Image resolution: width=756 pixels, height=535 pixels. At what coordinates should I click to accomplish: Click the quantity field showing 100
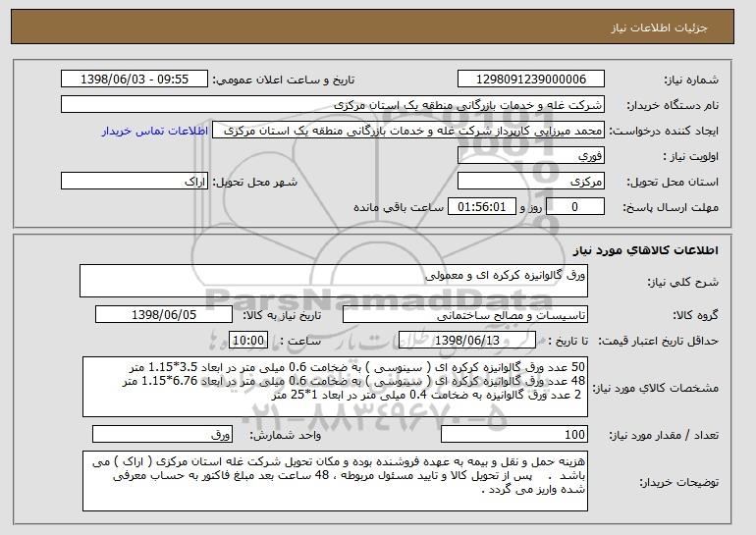click(514, 434)
